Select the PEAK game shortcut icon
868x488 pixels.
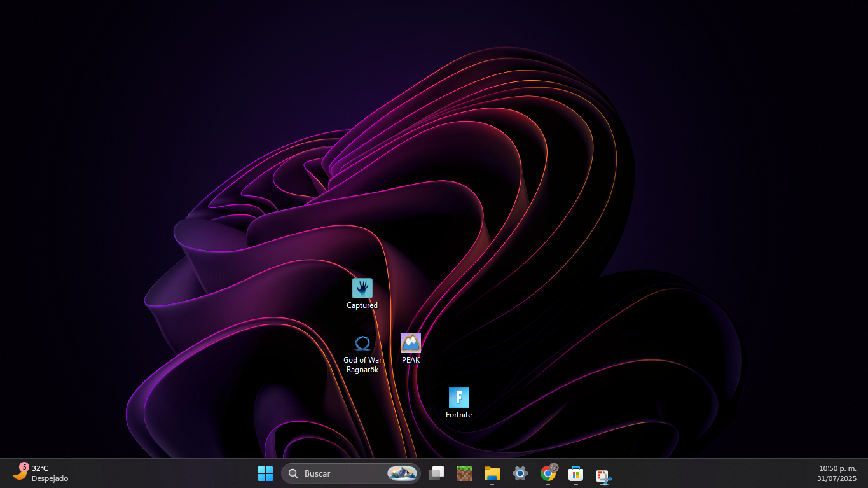click(411, 344)
